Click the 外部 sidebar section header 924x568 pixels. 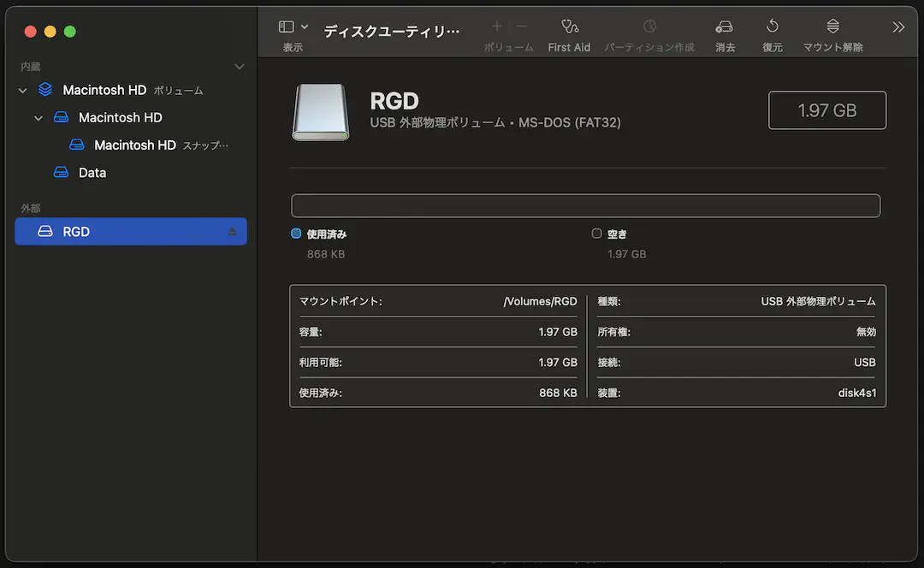[x=31, y=208]
